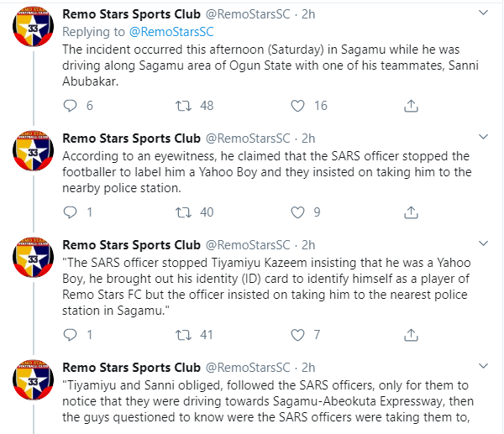This screenshot has height=434, width=504.
Task: Open Remo Stars Sports Club profile from first tweet
Action: [132, 14]
